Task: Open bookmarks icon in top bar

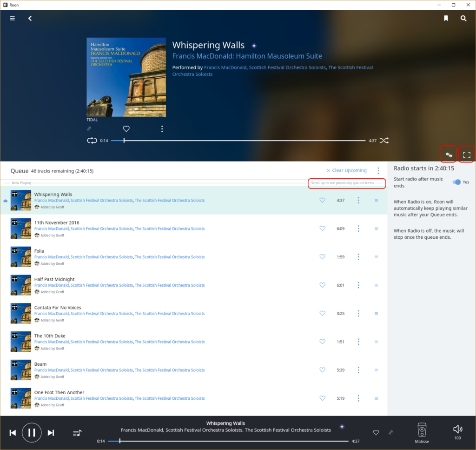Action: (446, 18)
